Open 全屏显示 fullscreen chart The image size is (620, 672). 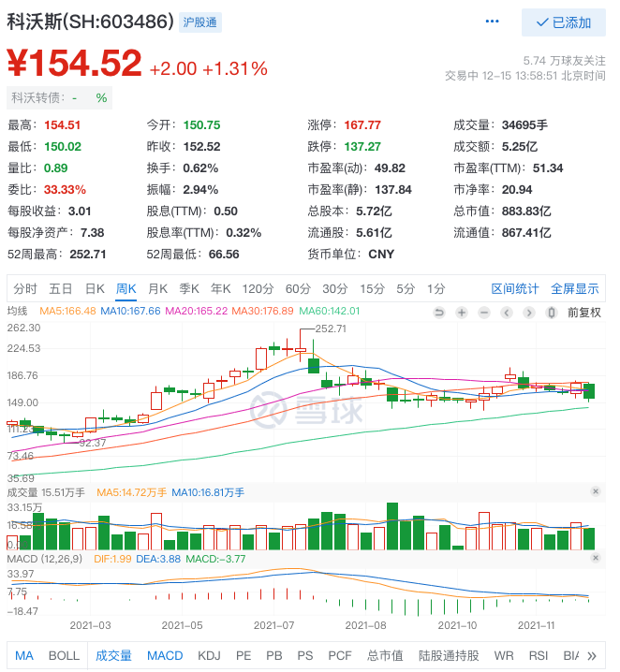click(574, 288)
